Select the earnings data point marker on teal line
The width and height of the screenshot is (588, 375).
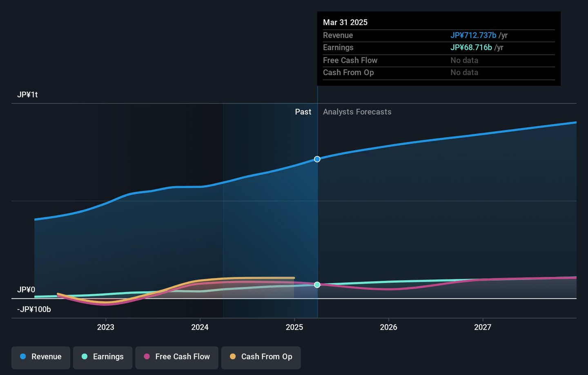click(x=317, y=285)
